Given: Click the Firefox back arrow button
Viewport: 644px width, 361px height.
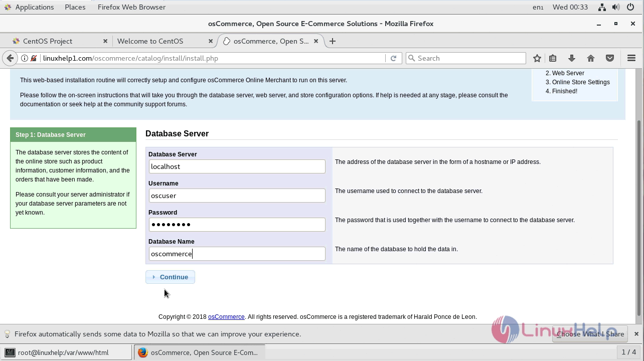Looking at the screenshot, I should (x=10, y=58).
